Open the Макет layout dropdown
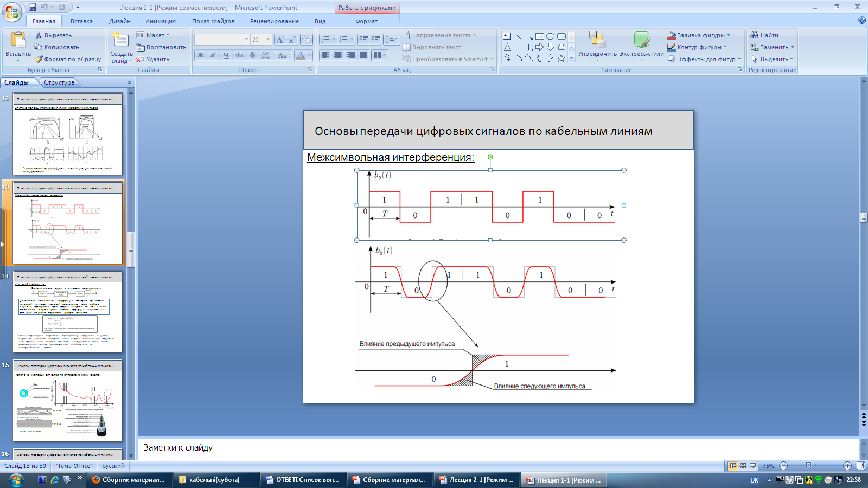This screenshot has height=488, width=868. pos(153,35)
